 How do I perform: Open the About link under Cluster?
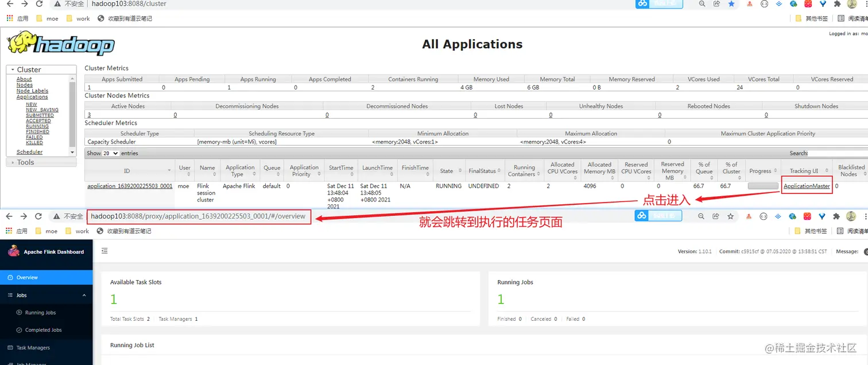pos(24,79)
